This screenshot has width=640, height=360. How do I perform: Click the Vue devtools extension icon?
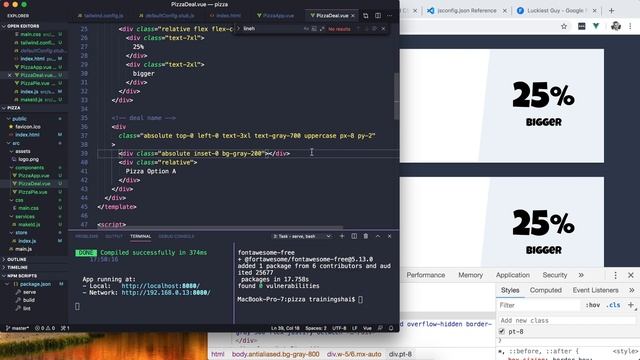596,26
